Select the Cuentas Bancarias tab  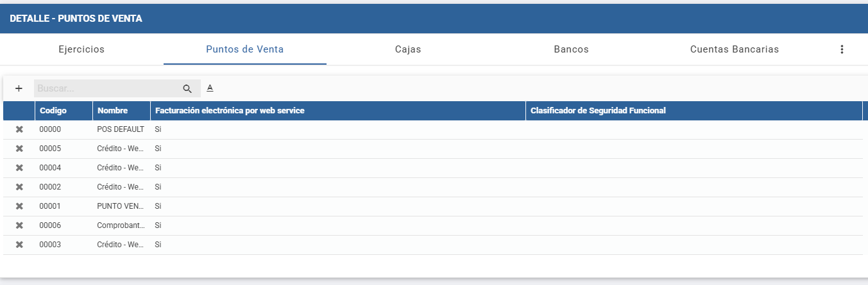pos(735,49)
